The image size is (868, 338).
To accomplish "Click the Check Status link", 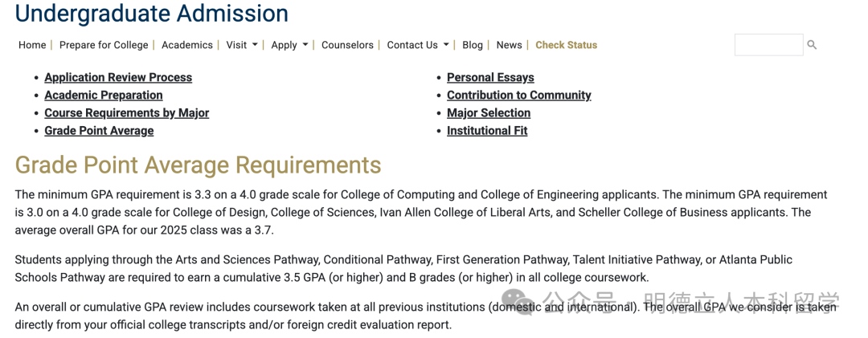I will (567, 45).
